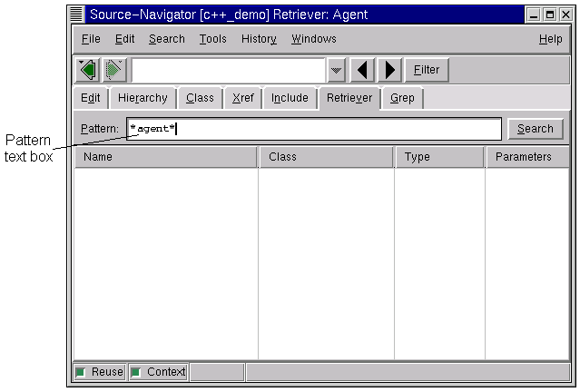Image resolution: width=580 pixels, height=392 pixels.
Task: Switch to the Include tab
Action: pos(290,98)
